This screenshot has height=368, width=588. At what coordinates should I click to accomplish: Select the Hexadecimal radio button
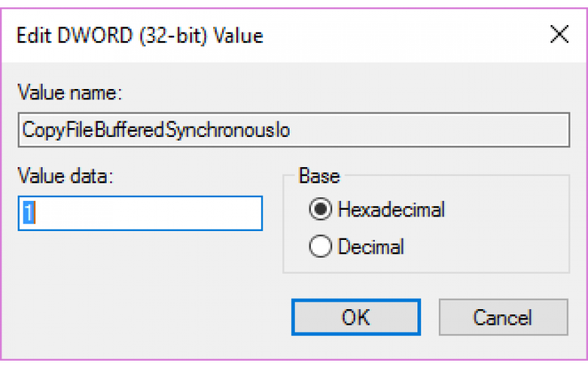320,209
